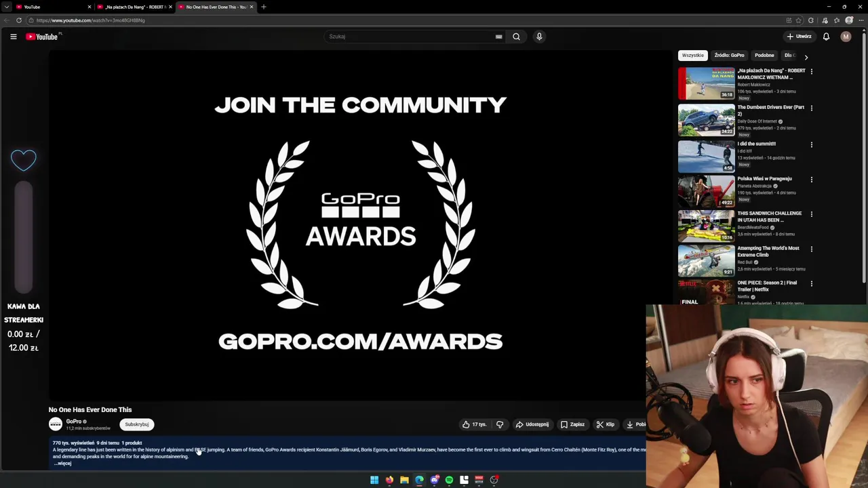Open options for ONE PIECE Season 2 trailer
The height and width of the screenshot is (488, 868).
tap(811, 283)
